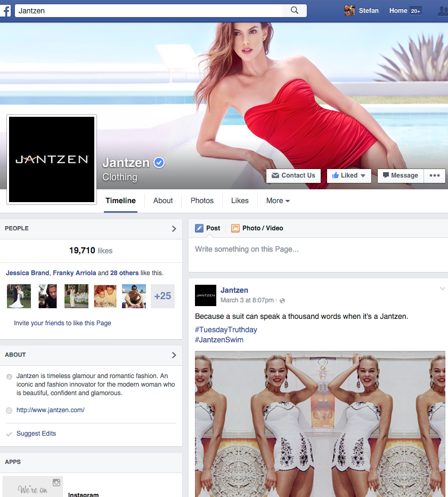Click the Post pencil icon
448x497 pixels.
coord(199,228)
